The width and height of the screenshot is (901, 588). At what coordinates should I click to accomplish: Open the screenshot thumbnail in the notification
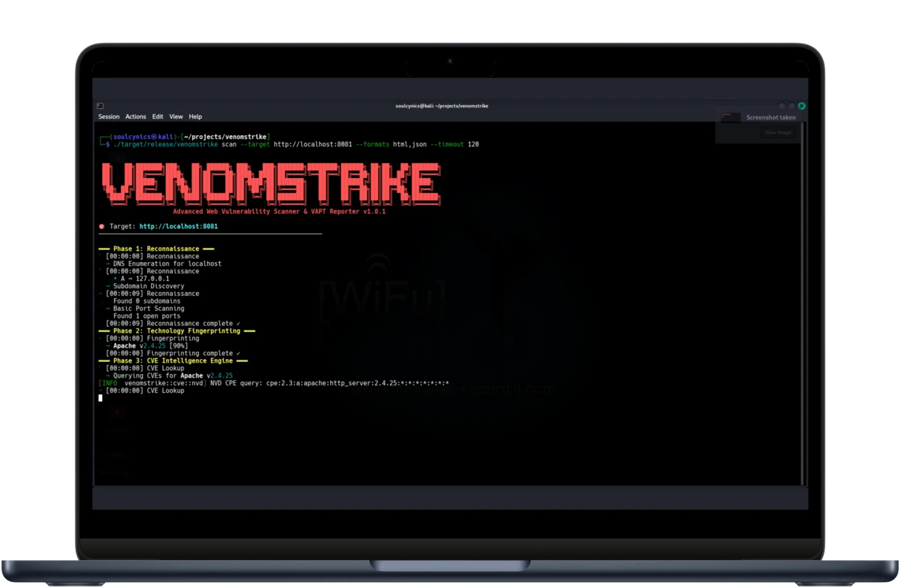(731, 117)
